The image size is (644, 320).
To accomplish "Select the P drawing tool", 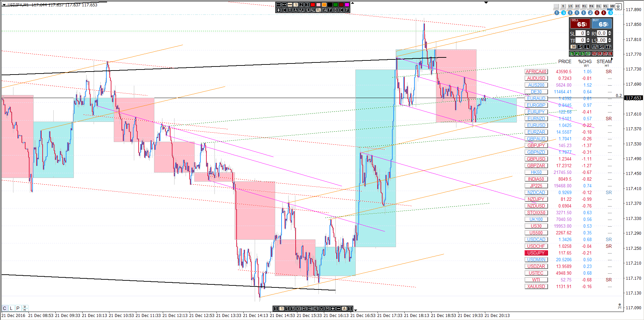I will pyautogui.click(x=347, y=10).
